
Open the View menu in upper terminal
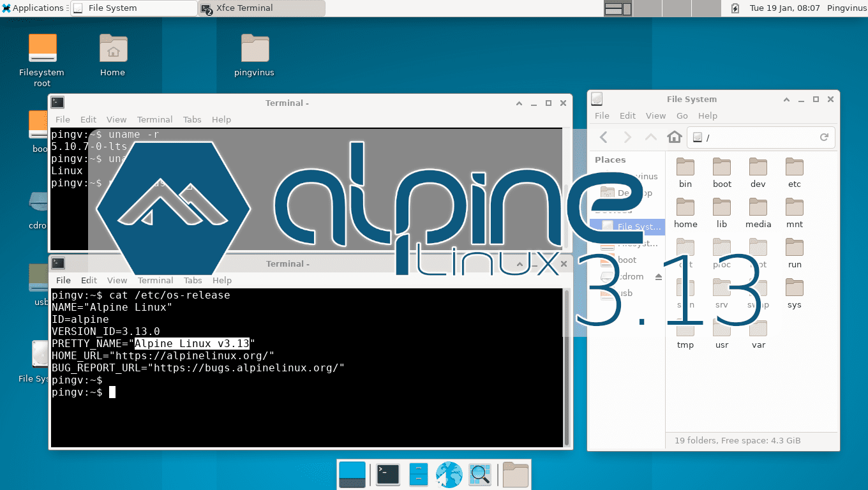(x=116, y=119)
